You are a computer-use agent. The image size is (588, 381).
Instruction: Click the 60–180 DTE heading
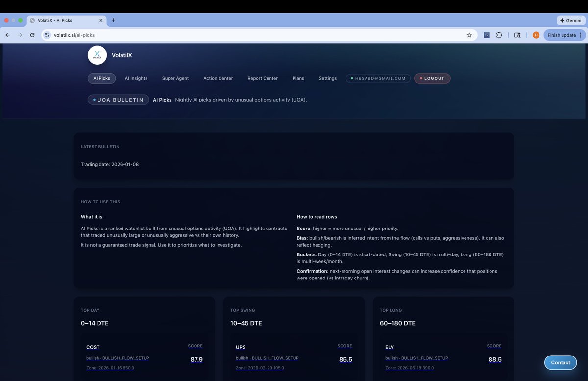(x=397, y=323)
